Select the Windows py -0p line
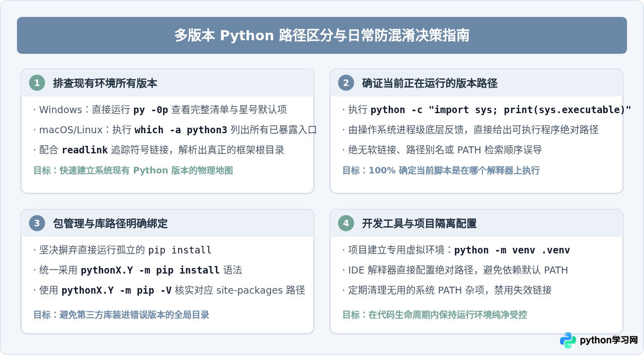This screenshot has height=355, width=644. 160,110
